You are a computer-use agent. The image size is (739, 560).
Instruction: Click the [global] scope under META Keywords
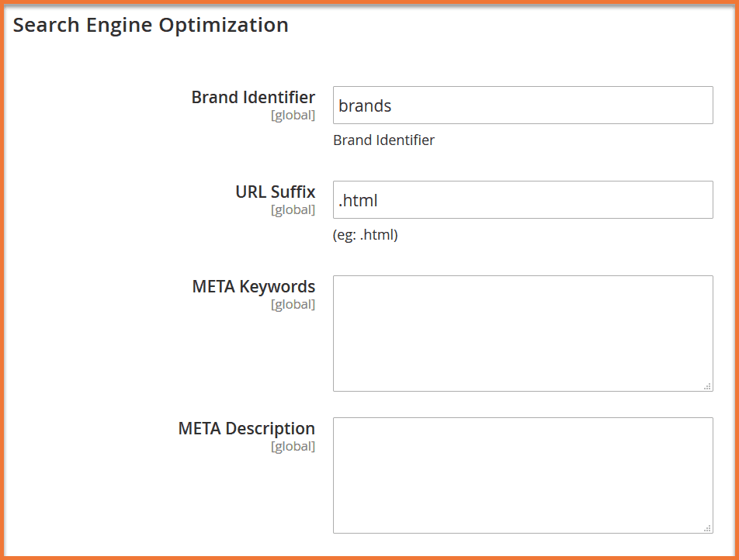(293, 305)
